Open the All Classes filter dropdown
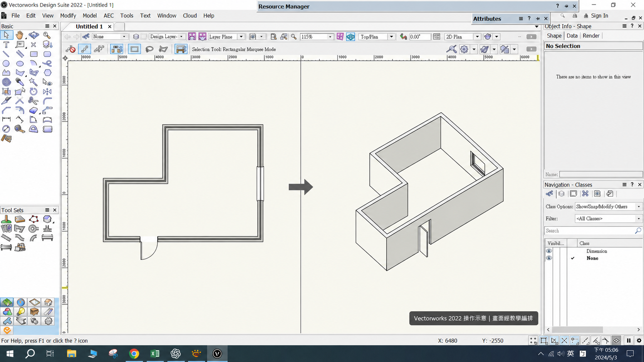 coord(608,219)
